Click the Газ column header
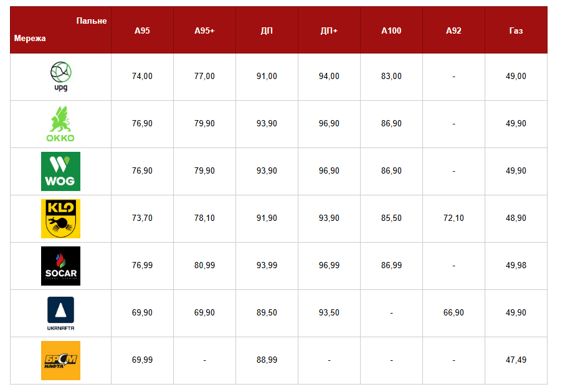The image size is (565, 392). (516, 30)
